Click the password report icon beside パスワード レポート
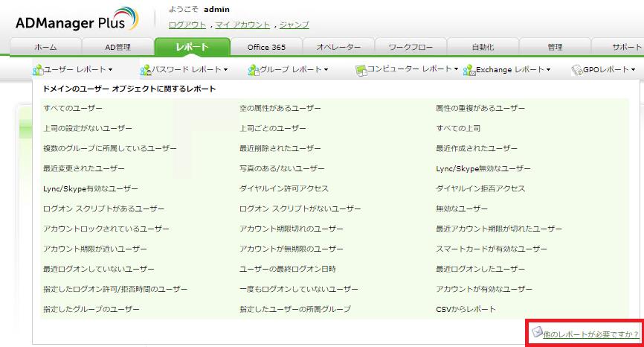644x347 pixels. click(146, 70)
